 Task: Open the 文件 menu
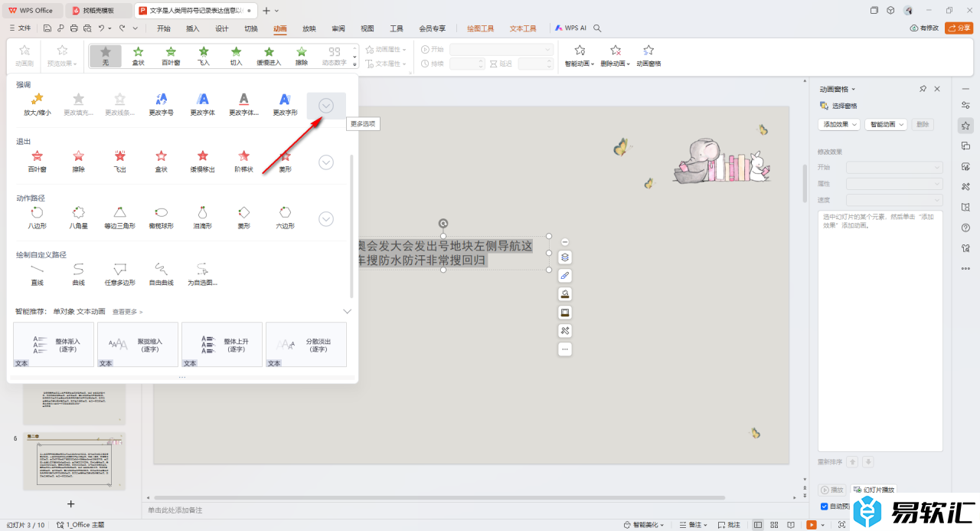(20, 28)
